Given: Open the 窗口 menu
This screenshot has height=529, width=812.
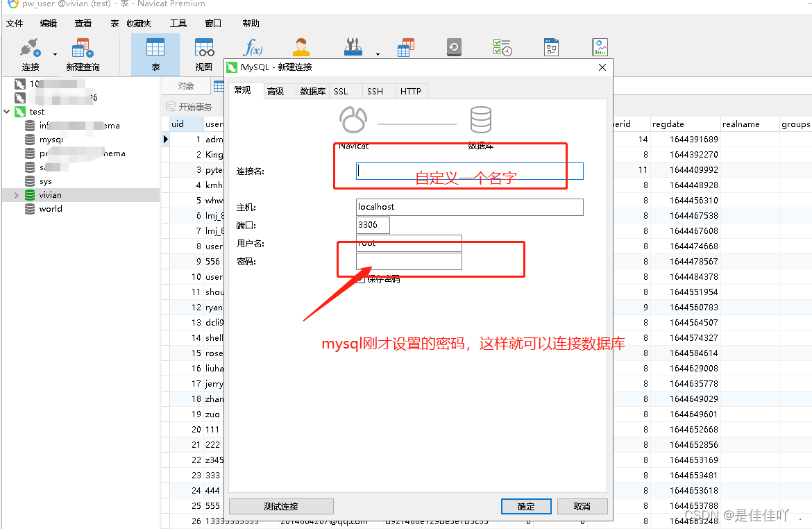Looking at the screenshot, I should click(x=213, y=24).
